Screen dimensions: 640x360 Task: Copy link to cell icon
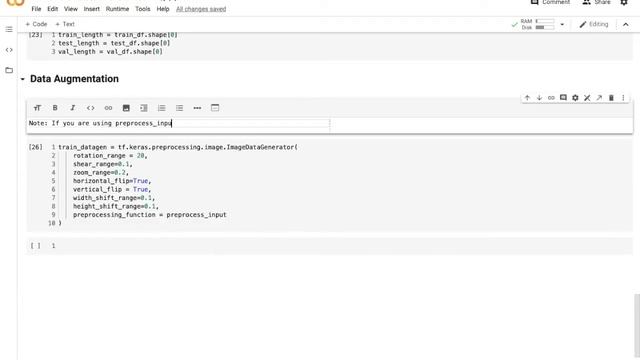pyautogui.click(x=551, y=98)
